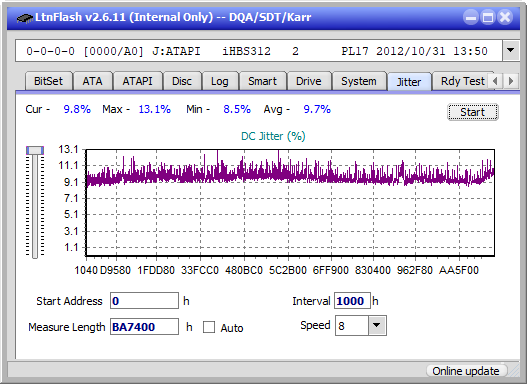Open the System tab

tap(359, 81)
